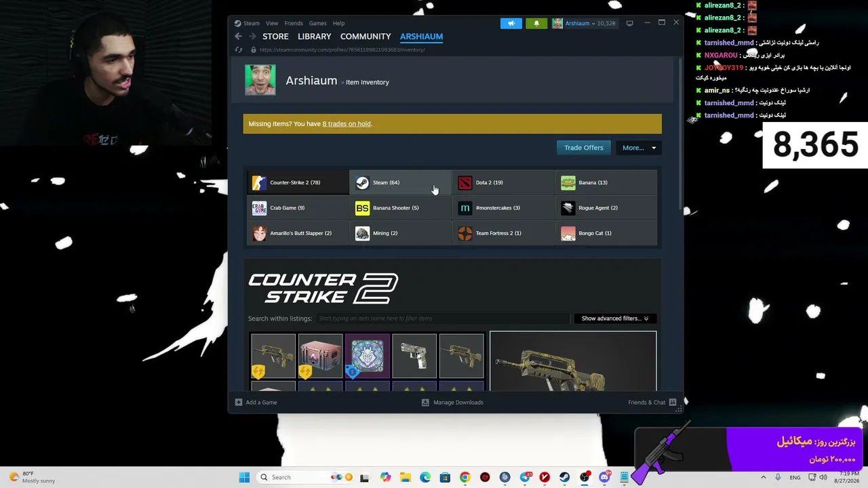Focus the Search within listings field
The image size is (868, 488).
(443, 319)
